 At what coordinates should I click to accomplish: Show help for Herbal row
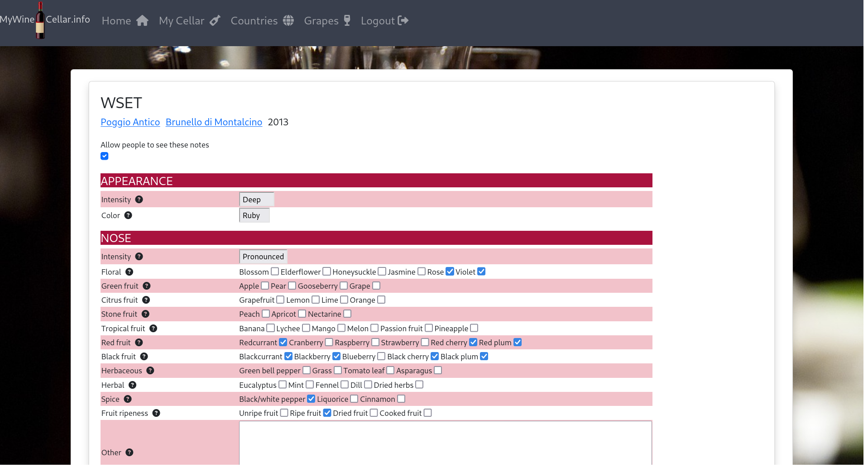tap(132, 386)
